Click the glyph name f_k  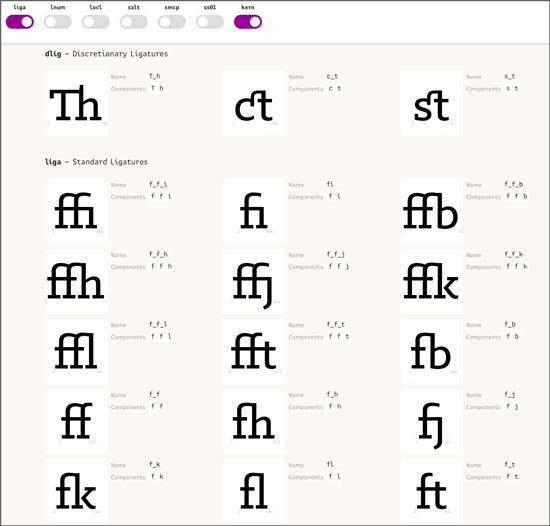[155, 465]
